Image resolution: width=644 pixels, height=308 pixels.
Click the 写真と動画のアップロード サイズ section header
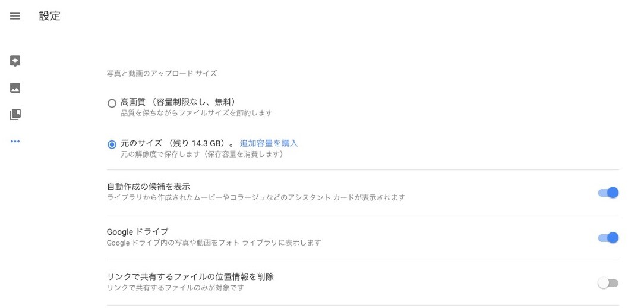click(x=162, y=74)
